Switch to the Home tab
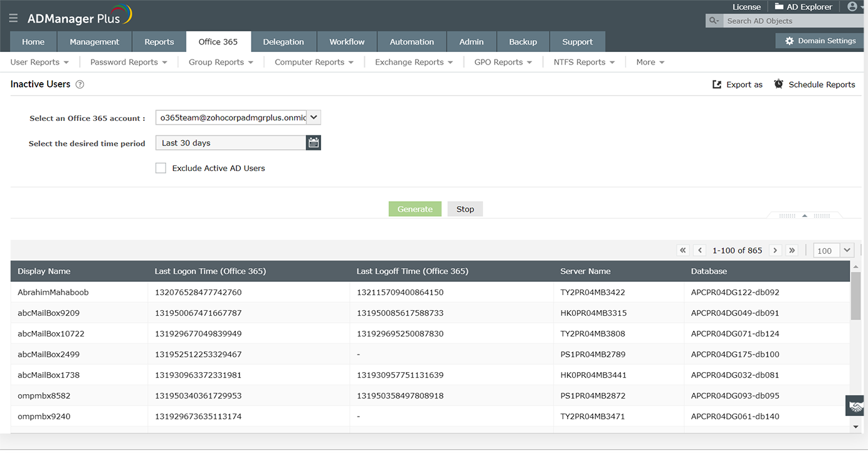The width and height of the screenshot is (868, 453). pos(33,42)
